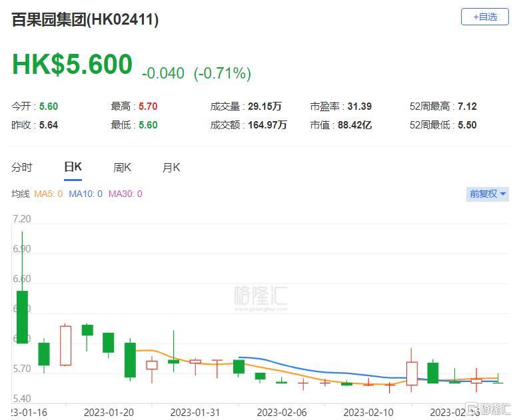
Task: Click the 今开 value 5.60
Action: 49,106
